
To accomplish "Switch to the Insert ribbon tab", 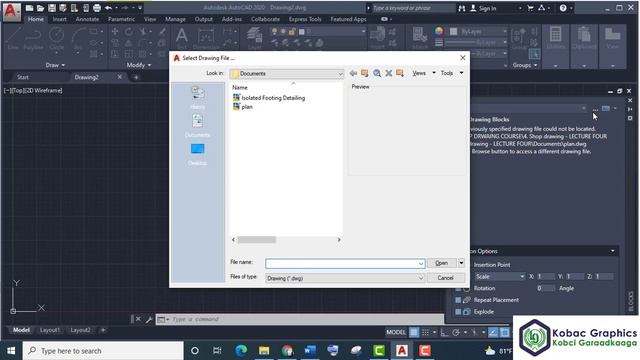I will click(59, 19).
